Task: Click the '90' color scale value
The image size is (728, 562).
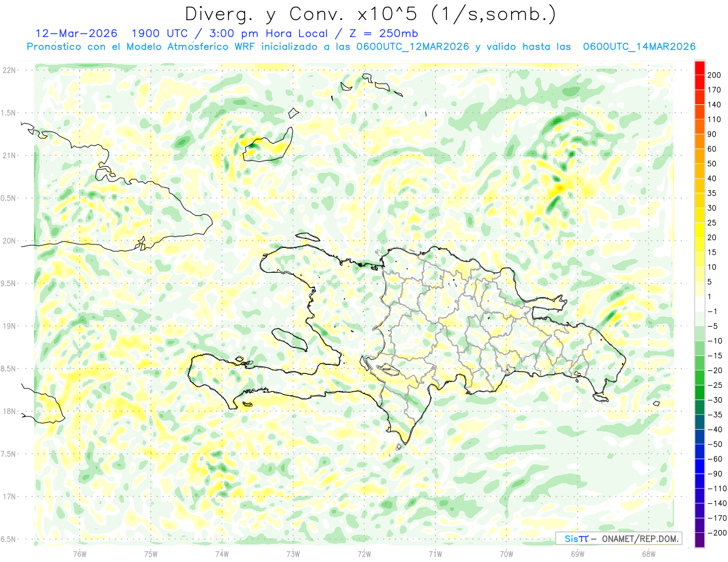Action: pyautogui.click(x=713, y=134)
